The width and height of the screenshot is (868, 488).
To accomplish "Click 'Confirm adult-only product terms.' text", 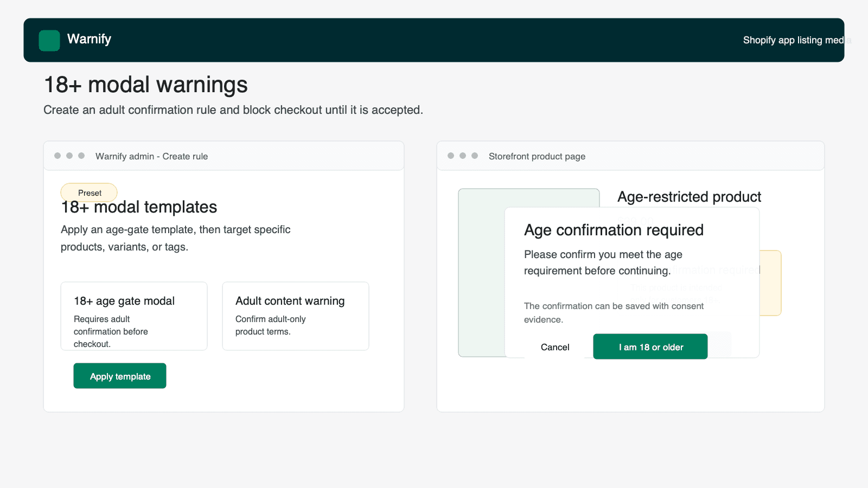I will point(271,325).
